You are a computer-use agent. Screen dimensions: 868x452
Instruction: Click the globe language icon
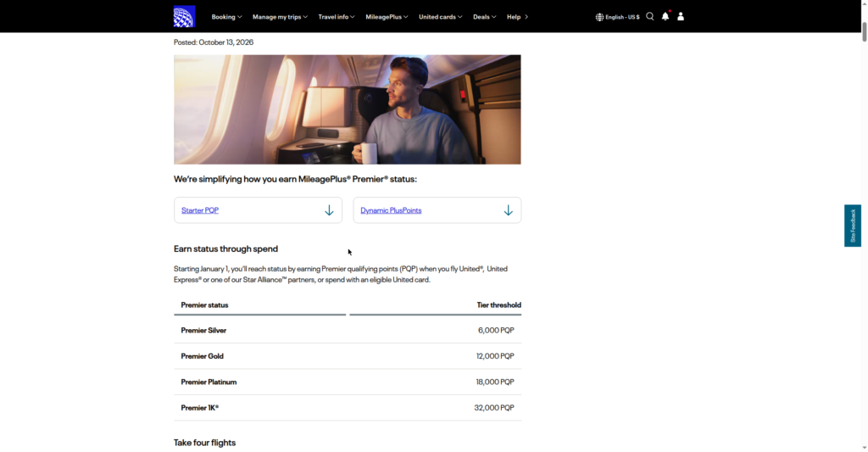tap(599, 17)
